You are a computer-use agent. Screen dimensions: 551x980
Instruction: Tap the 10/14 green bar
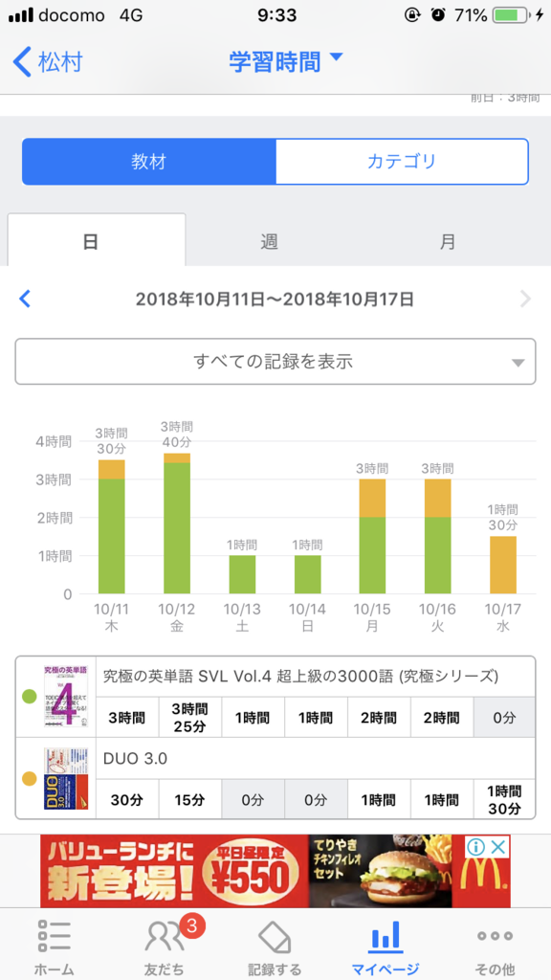tap(307, 574)
